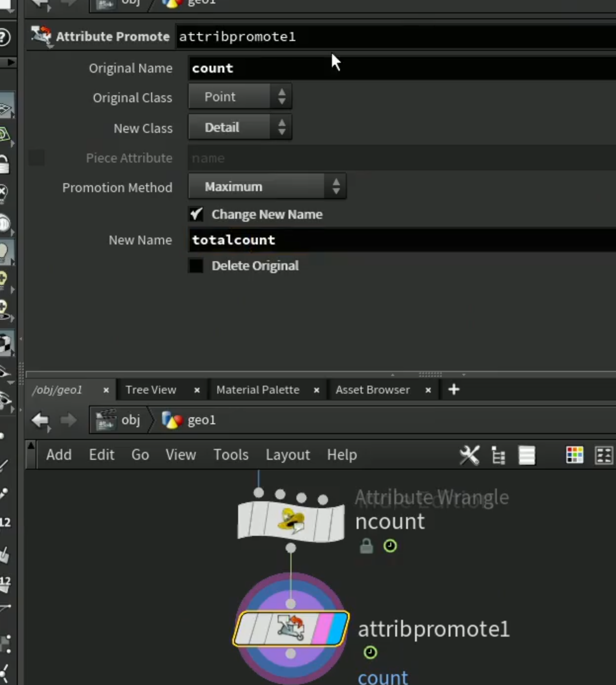Click the back arrow in network path bar

coord(40,420)
